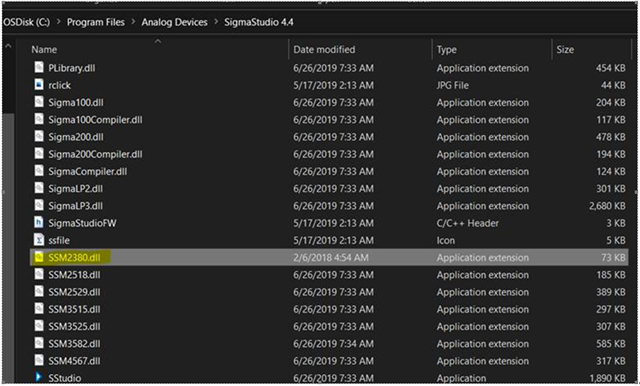640x386 pixels.
Task: Select the PLibrary.dll file name
Action: (x=71, y=68)
